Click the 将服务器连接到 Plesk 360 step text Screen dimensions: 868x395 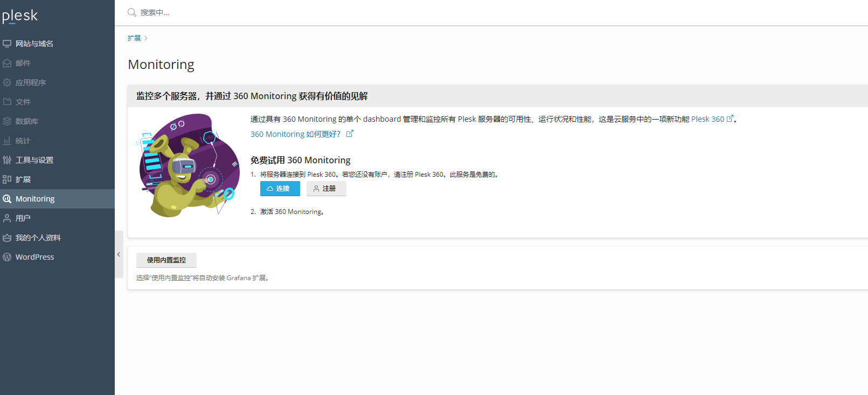tap(379, 175)
